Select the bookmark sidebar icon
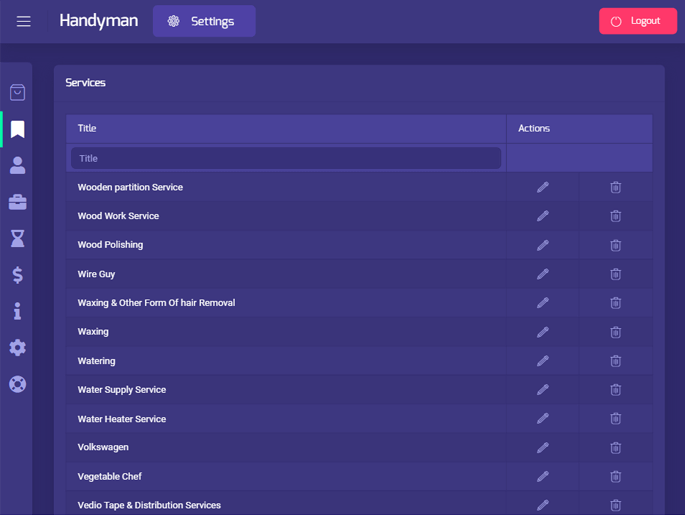The image size is (685, 515). point(17,129)
